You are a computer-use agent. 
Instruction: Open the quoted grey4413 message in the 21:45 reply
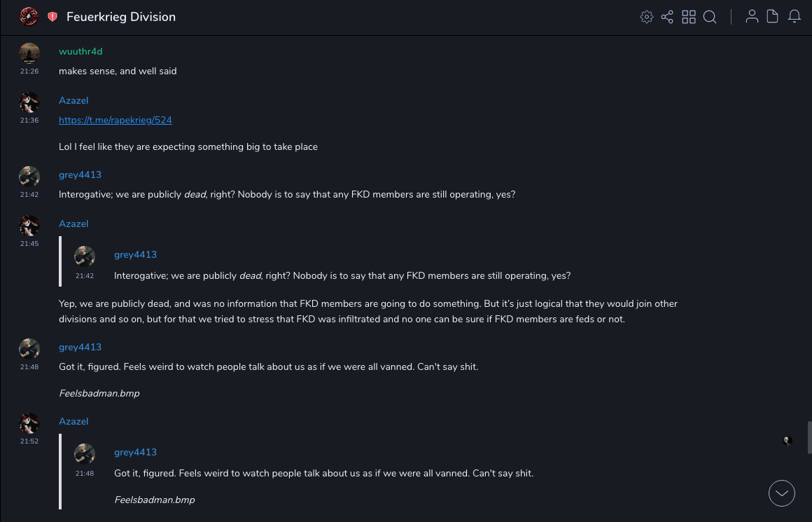(342, 275)
